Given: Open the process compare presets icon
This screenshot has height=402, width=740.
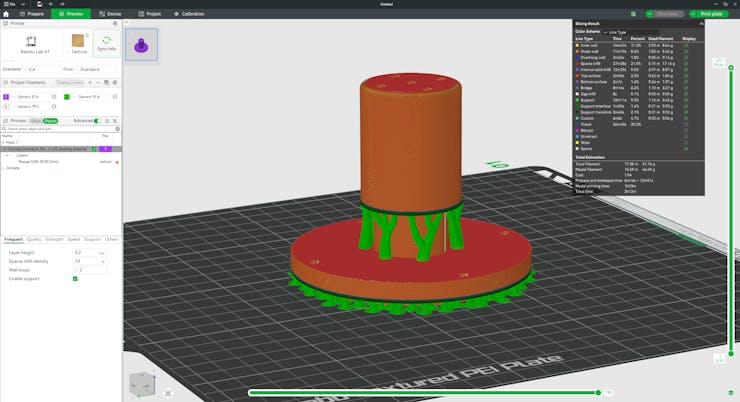Looking at the screenshot, I should click(x=107, y=121).
